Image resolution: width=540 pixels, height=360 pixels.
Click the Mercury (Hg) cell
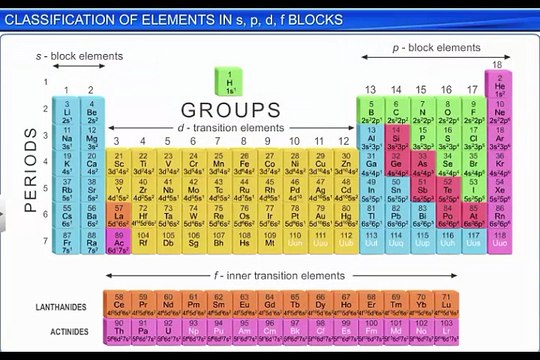click(346, 216)
